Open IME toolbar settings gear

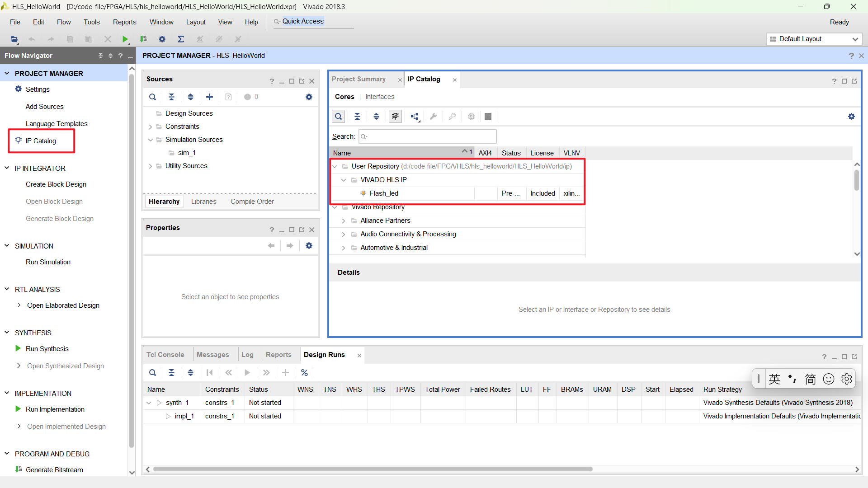click(x=847, y=379)
